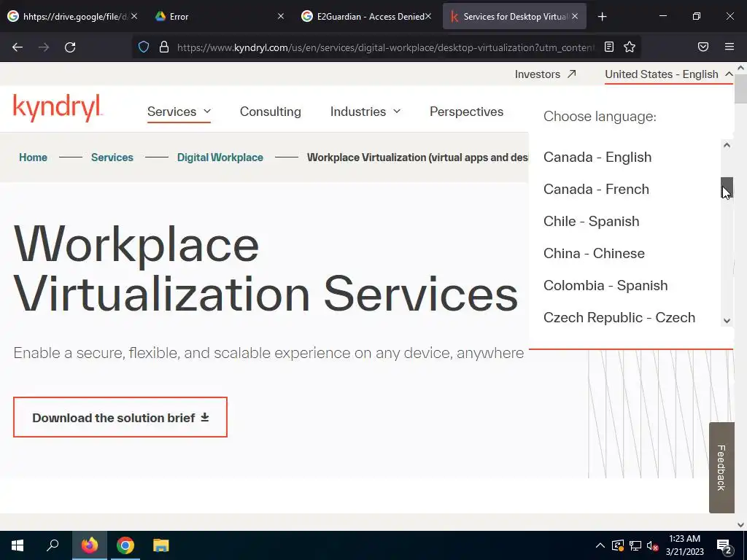The image size is (747, 560).
Task: Click the page scrollbar up arrow
Action: [x=741, y=68]
